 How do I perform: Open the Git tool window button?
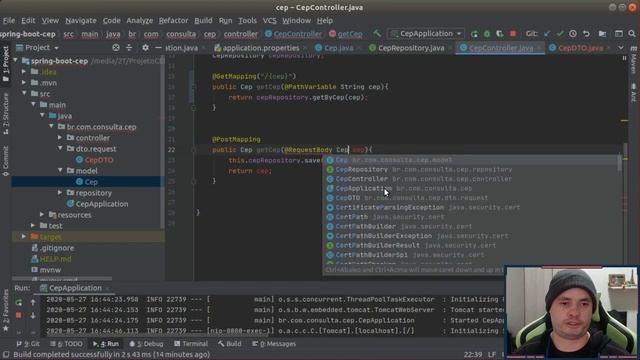pos(28,344)
